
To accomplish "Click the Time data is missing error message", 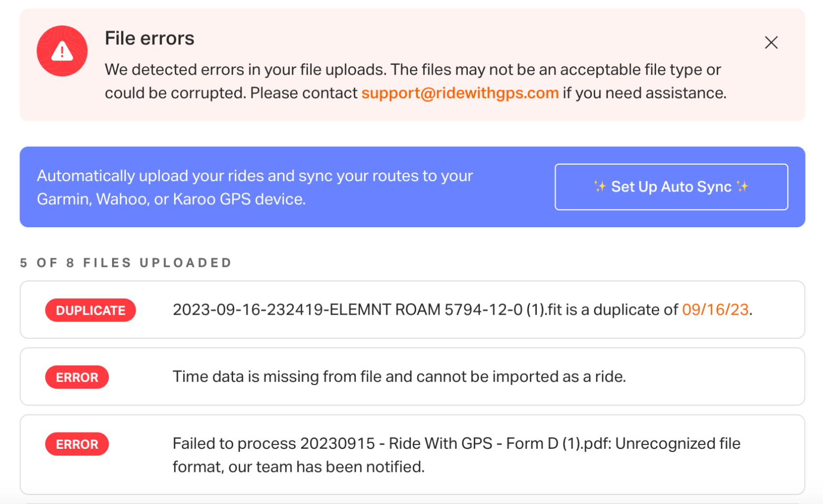I will [399, 377].
